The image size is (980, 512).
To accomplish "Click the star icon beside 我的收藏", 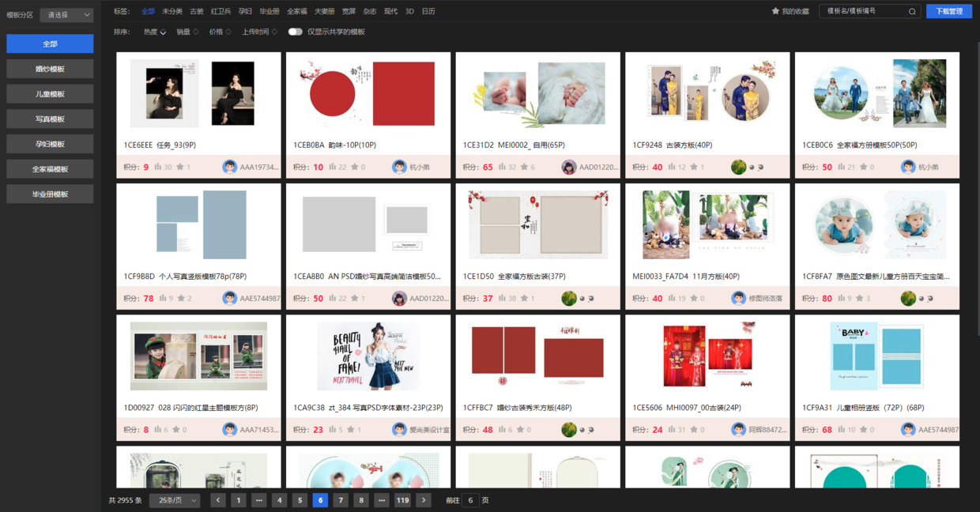I will (x=775, y=11).
